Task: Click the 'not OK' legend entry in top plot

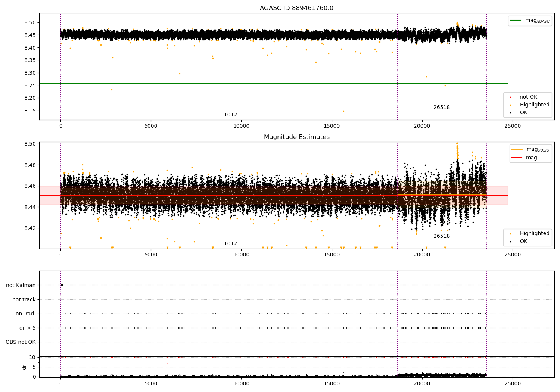Action: tap(528, 97)
